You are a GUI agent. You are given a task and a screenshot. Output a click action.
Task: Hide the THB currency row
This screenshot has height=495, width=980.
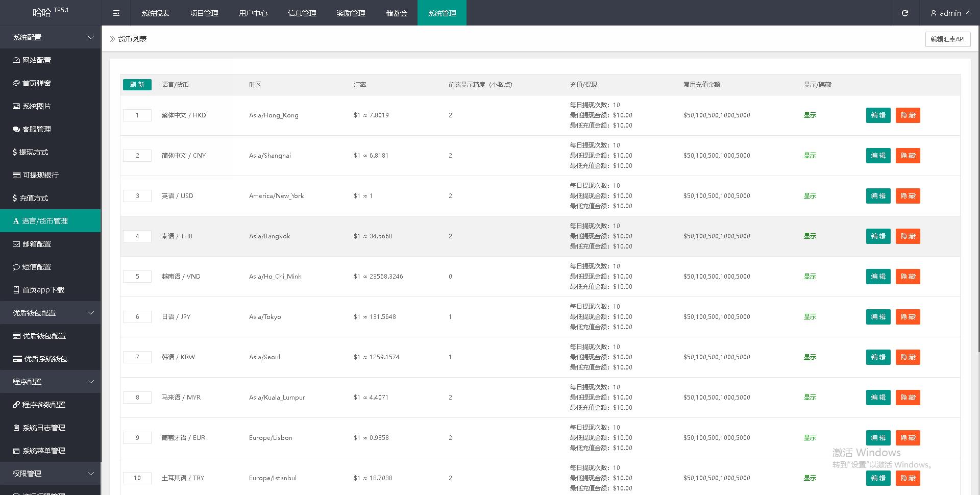908,236
